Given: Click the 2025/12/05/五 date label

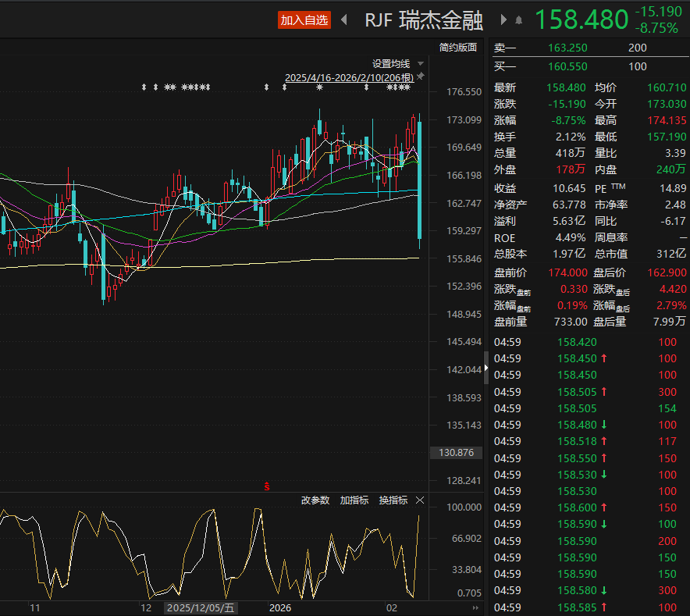Looking at the screenshot, I should coord(201,607).
